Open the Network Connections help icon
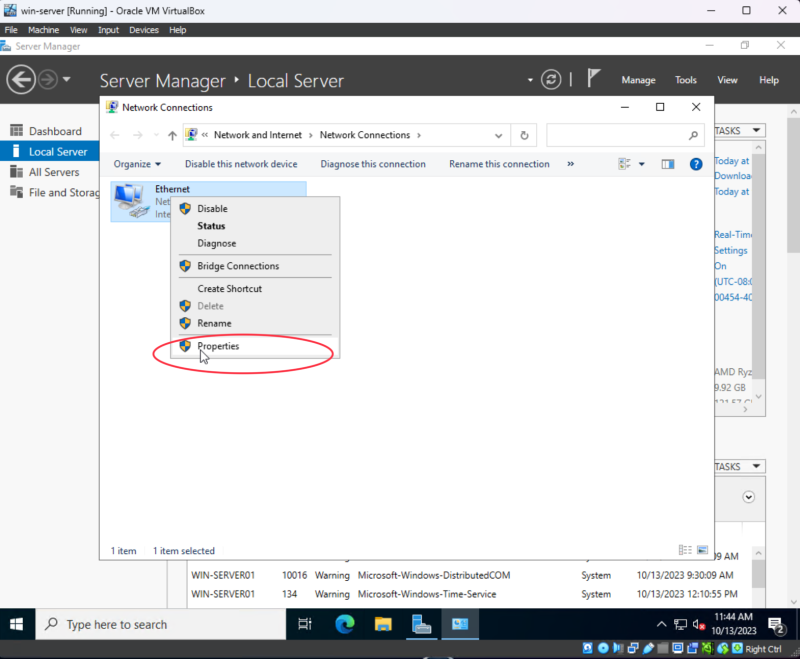 point(696,164)
